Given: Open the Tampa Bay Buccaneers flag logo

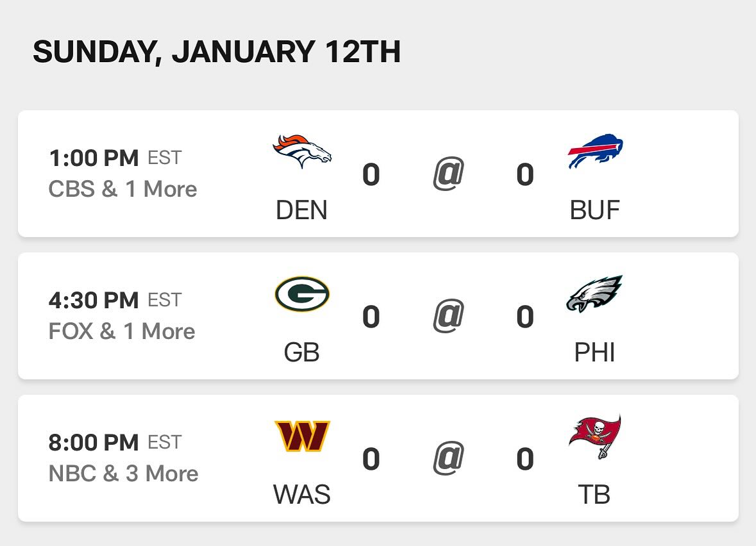Looking at the screenshot, I should [595, 436].
